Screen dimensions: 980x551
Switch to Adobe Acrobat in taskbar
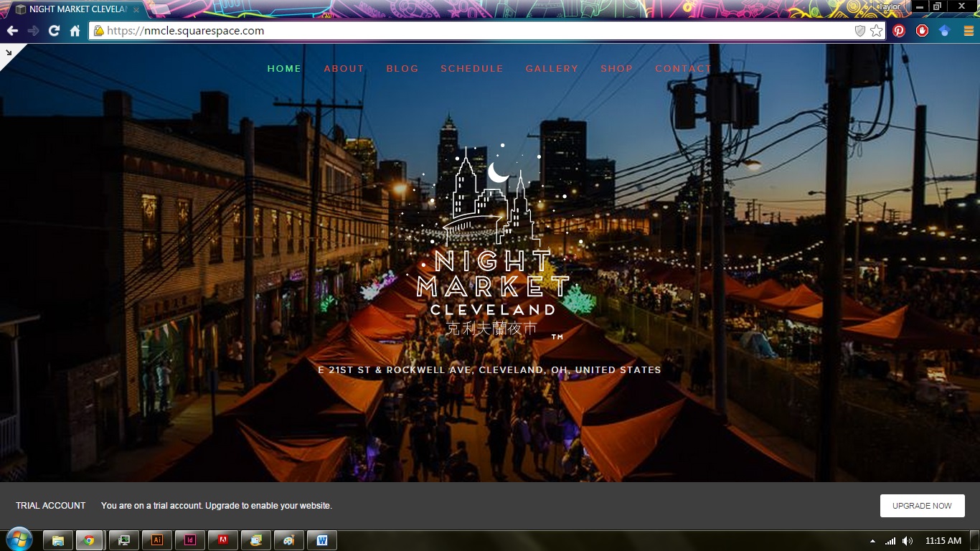click(223, 540)
